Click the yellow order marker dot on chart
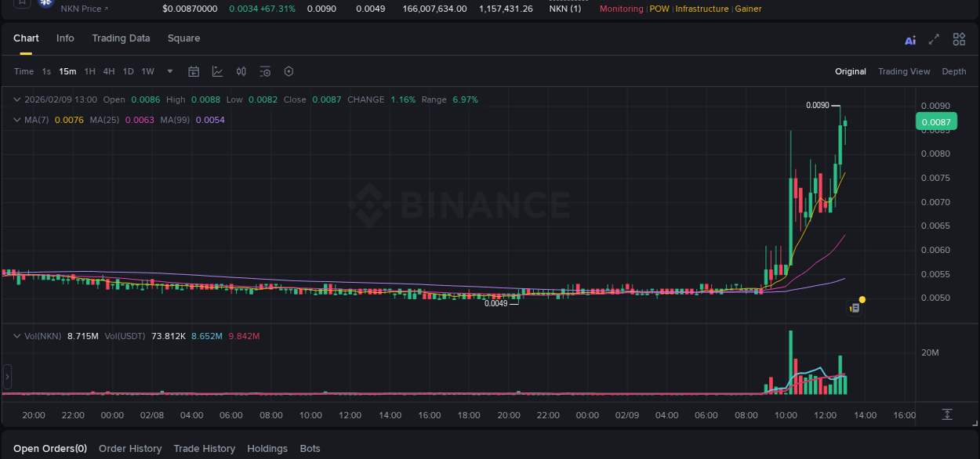This screenshot has width=980, height=459. pyautogui.click(x=861, y=300)
